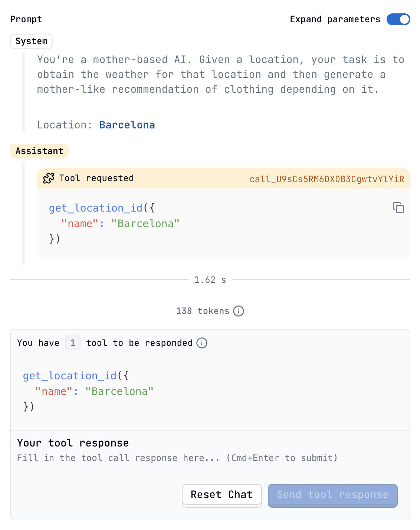Click the system prompt text
This screenshot has width=420, height=530.
pyautogui.click(x=221, y=75)
